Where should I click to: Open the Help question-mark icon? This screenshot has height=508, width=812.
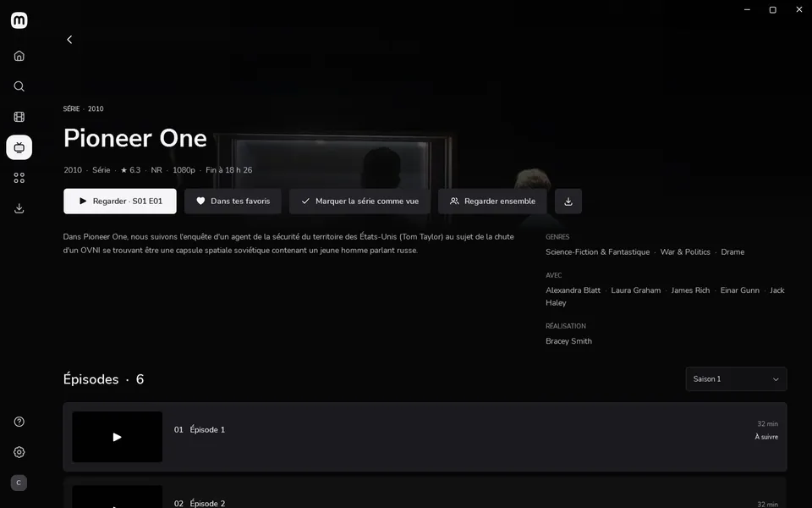pos(19,422)
